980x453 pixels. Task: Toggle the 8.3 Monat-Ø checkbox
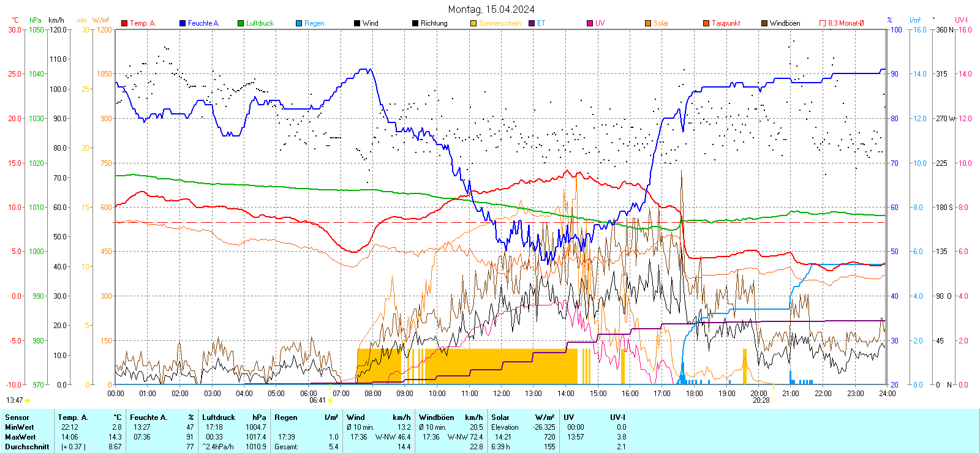823,23
